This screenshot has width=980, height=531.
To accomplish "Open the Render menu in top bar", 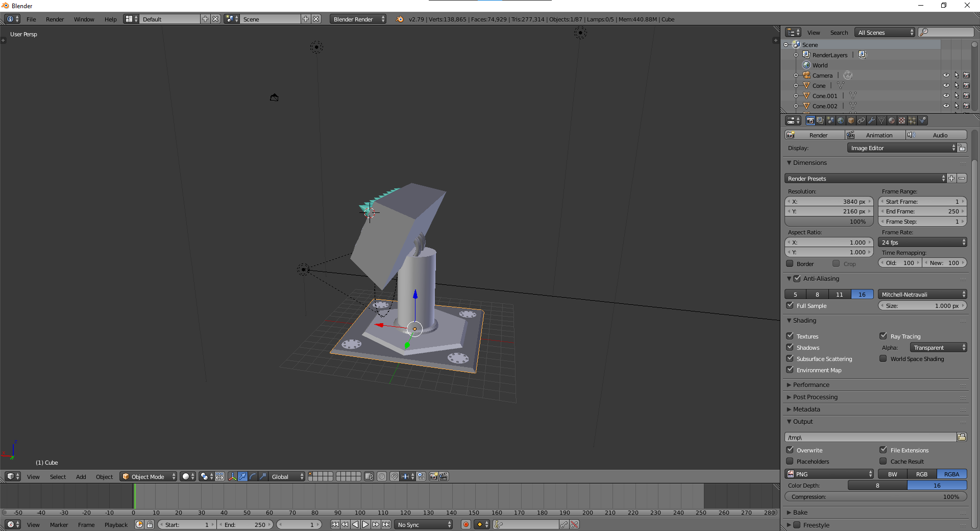I will [x=55, y=19].
